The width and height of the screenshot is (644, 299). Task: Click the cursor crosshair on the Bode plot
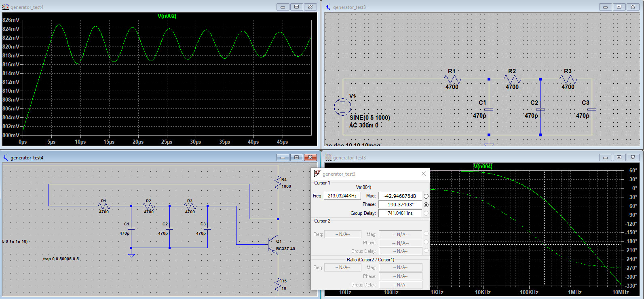click(x=544, y=244)
